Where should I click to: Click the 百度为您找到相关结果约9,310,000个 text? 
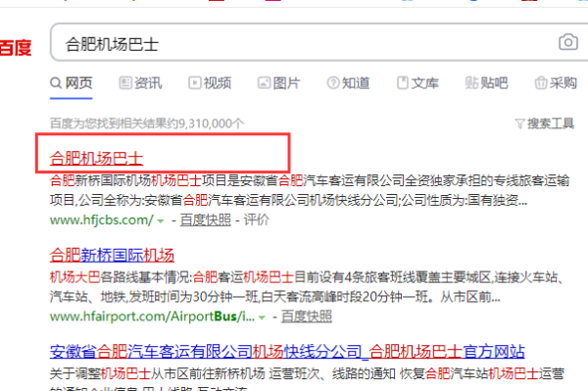click(x=147, y=123)
